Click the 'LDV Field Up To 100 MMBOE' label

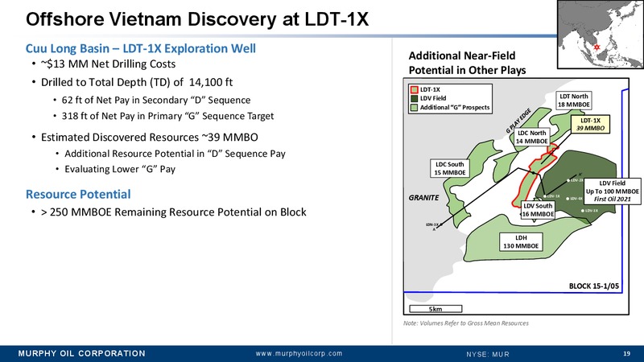point(612,191)
